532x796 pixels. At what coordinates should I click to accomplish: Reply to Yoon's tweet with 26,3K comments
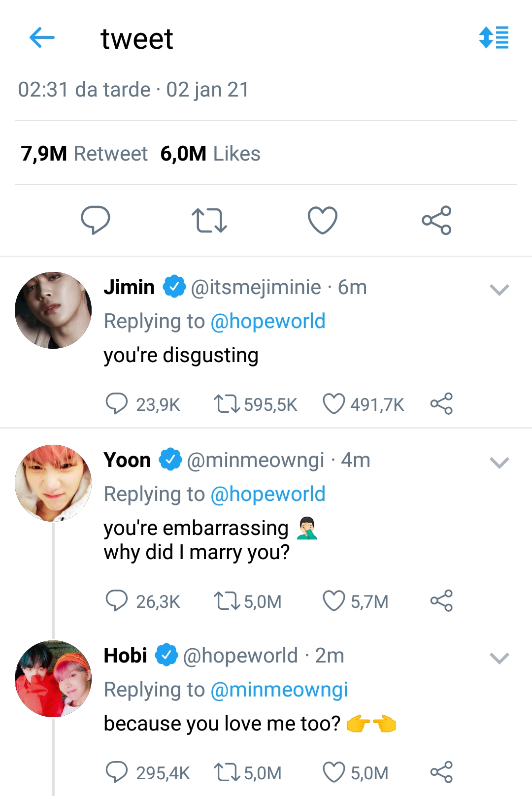(117, 601)
